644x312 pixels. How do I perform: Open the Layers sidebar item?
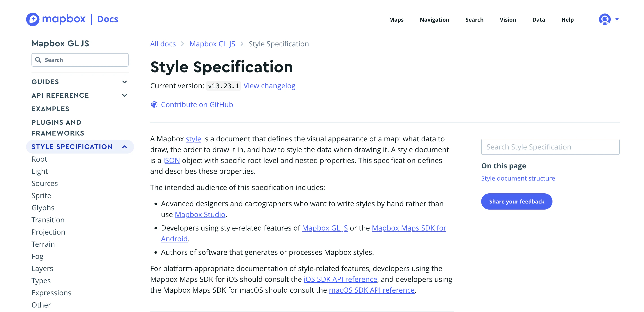42,269
